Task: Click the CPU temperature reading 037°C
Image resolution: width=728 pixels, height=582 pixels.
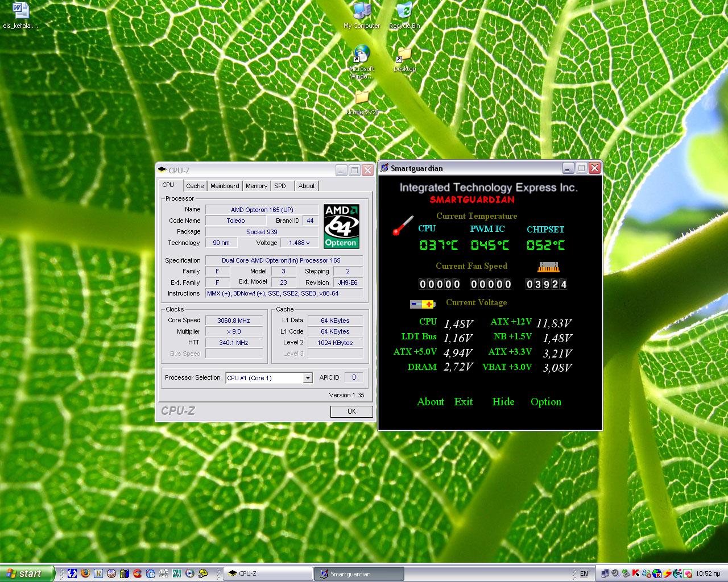Action: 439,246
